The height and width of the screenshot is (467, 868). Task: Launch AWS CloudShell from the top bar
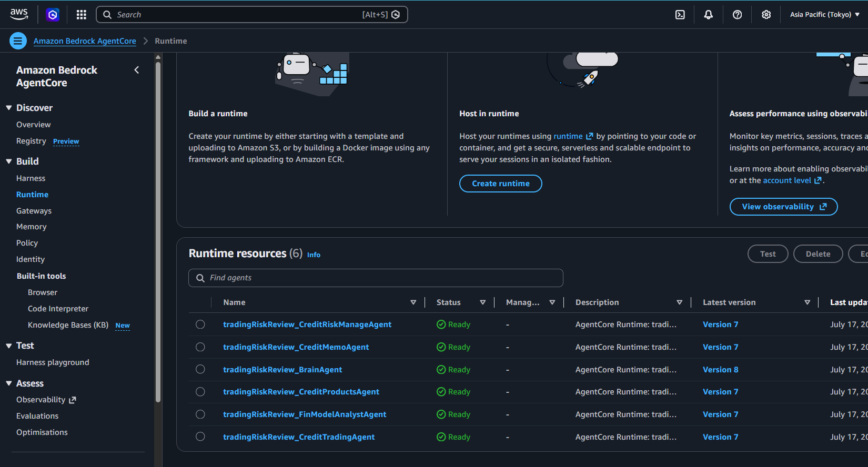click(680, 15)
